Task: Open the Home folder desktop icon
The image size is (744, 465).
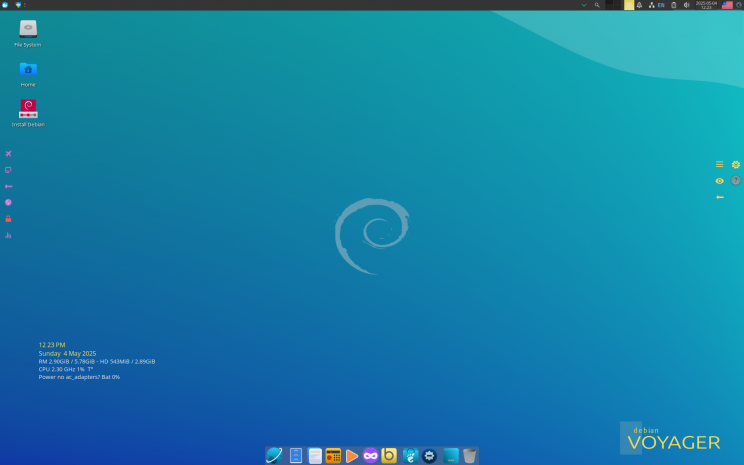Action: 28,74
